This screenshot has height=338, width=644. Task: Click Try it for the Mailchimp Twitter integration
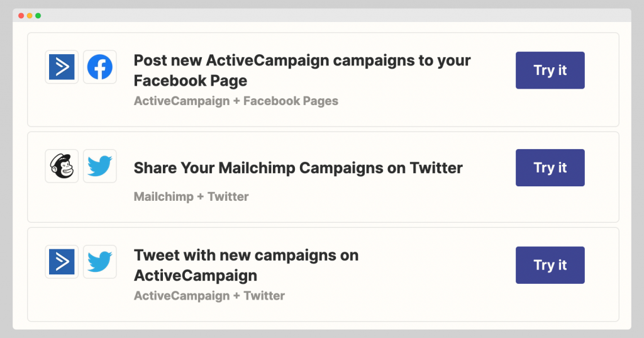550,168
